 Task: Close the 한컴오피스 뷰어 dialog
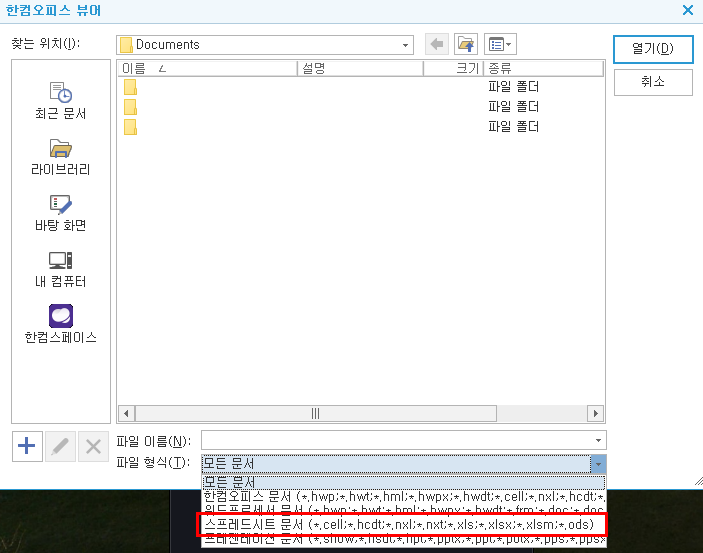pyautogui.click(x=688, y=10)
